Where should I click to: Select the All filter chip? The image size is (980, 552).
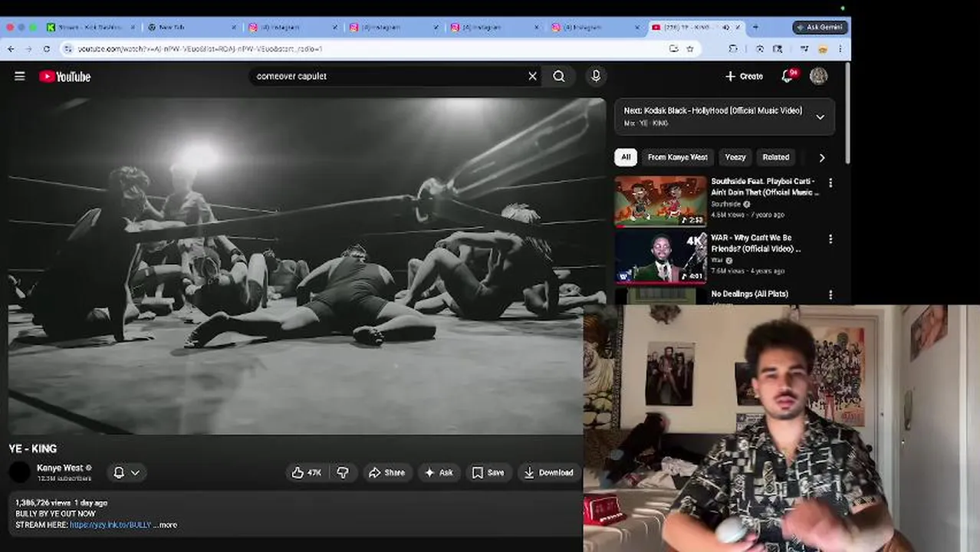626,157
